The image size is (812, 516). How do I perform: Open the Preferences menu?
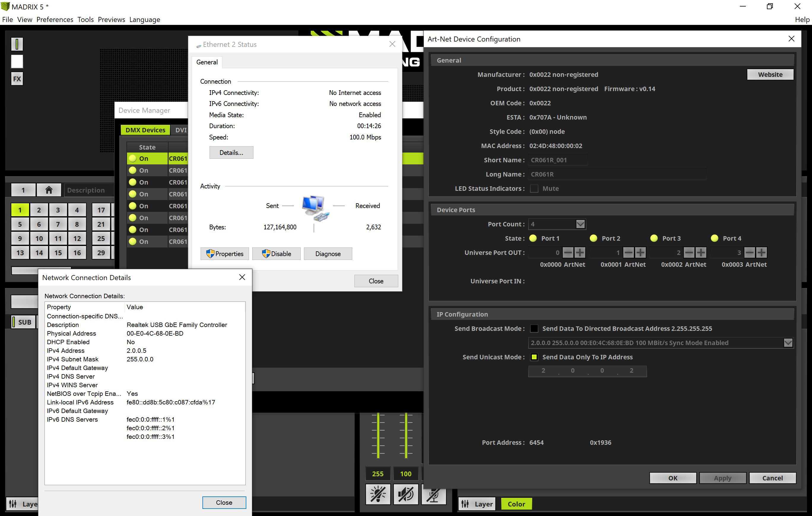pyautogui.click(x=55, y=20)
